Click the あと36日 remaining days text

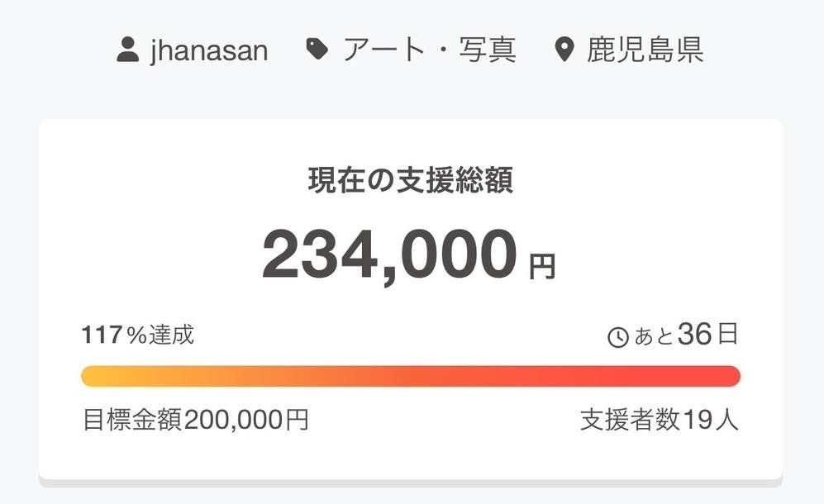(x=685, y=335)
